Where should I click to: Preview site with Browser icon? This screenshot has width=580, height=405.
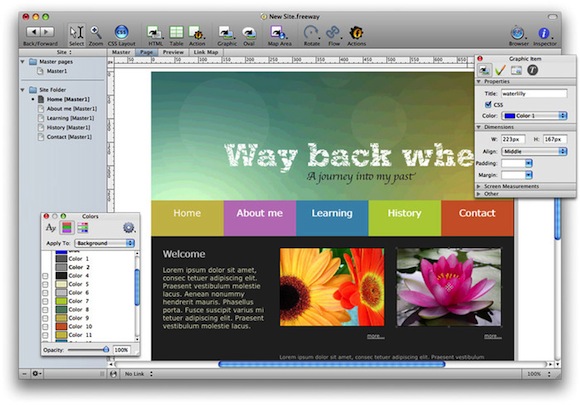tap(517, 33)
